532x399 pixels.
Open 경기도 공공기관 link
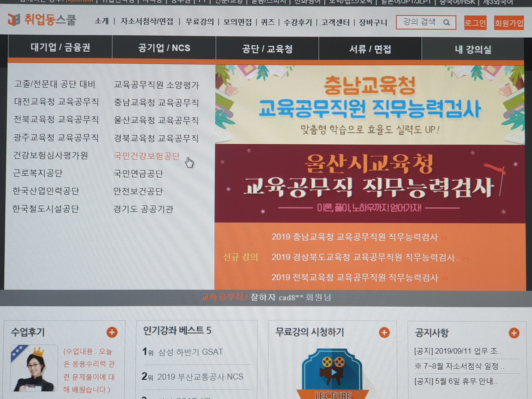tap(143, 209)
